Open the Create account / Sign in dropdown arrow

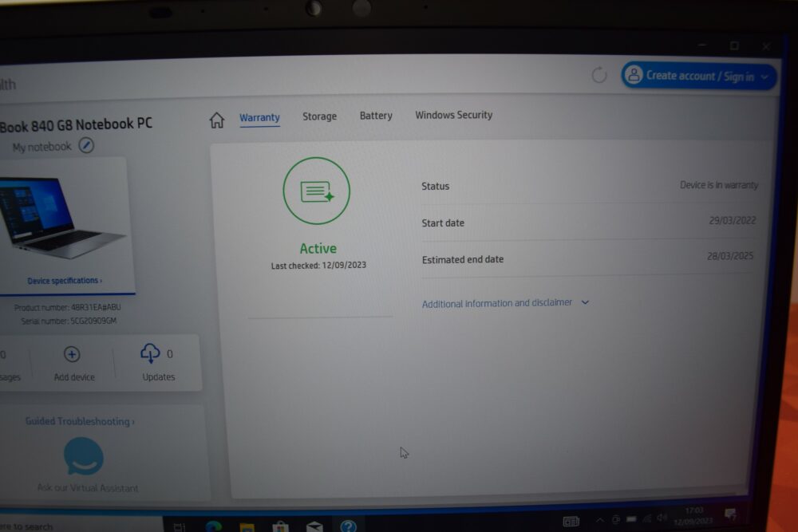pyautogui.click(x=764, y=77)
